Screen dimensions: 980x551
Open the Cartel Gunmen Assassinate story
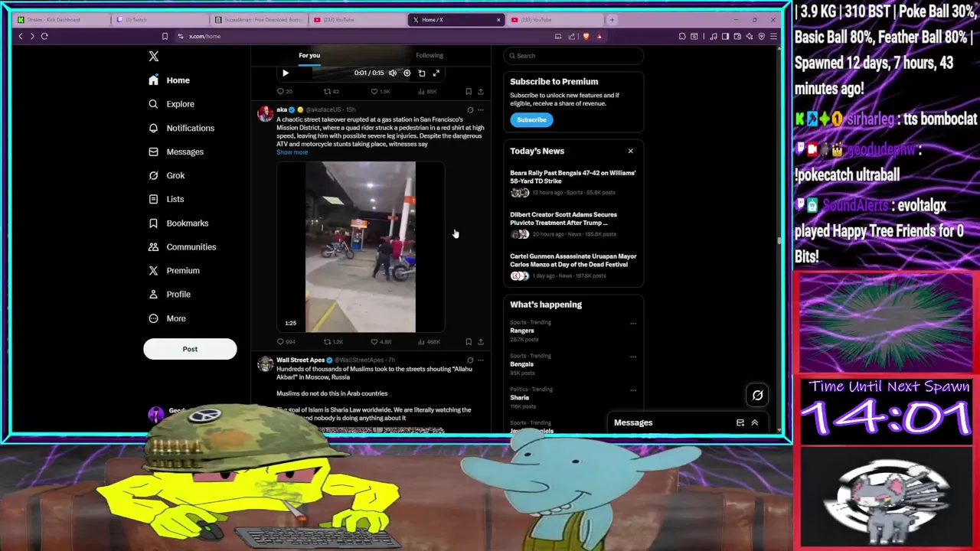pyautogui.click(x=573, y=266)
